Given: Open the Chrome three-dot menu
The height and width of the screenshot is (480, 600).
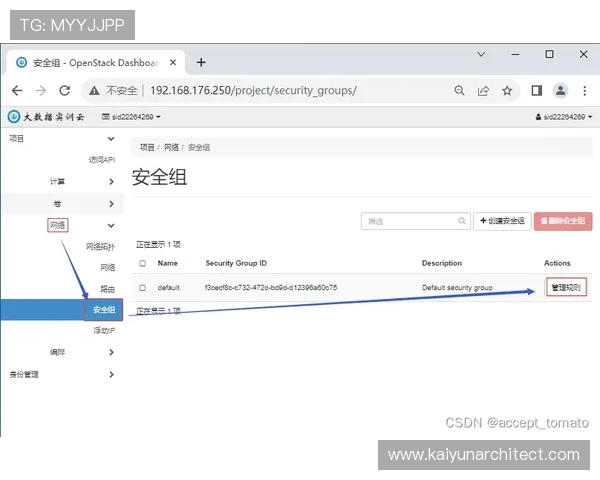Looking at the screenshot, I should [x=584, y=91].
